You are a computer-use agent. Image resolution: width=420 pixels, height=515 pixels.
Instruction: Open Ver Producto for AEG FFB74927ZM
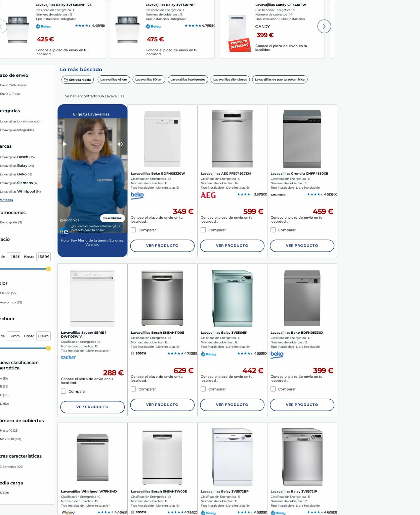pyautogui.click(x=232, y=246)
